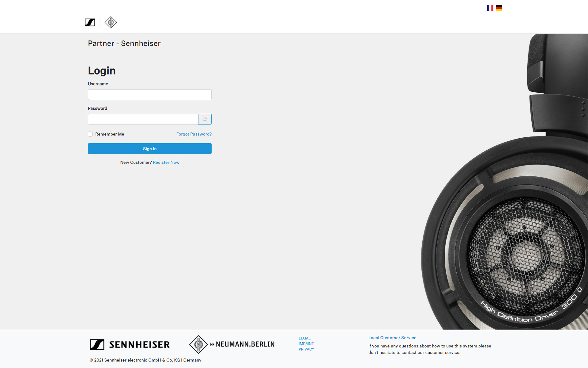This screenshot has height=368, width=588.
Task: Click the Sennheiser footer logo
Action: (130, 344)
